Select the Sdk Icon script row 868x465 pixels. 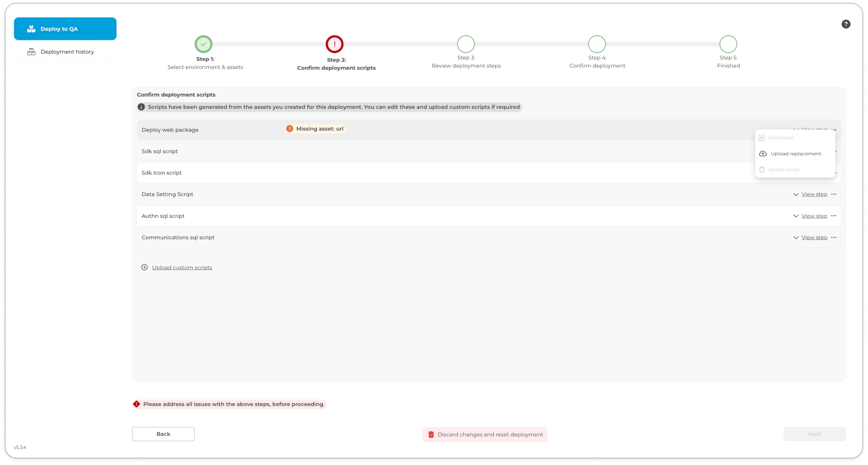(412, 173)
